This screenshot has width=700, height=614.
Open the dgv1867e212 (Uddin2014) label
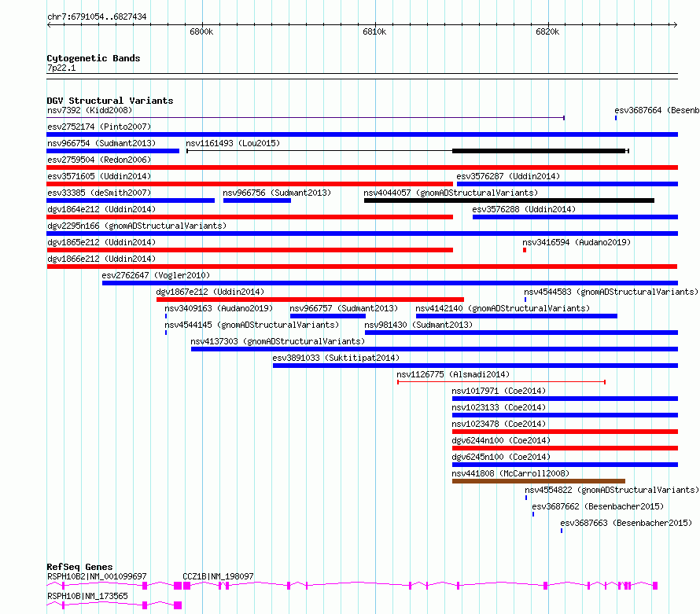click(210, 292)
